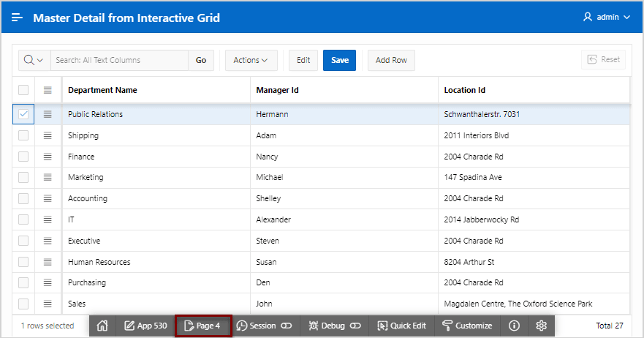Viewport: 644px width, 338px height.
Task: Select the Den manager cell
Action: (x=344, y=282)
